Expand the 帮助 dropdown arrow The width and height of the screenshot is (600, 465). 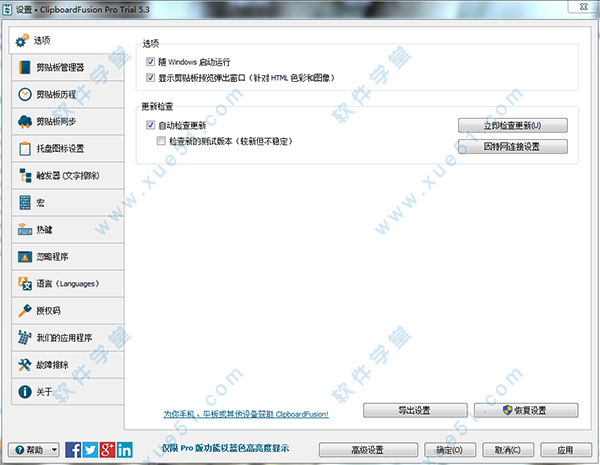[54, 450]
